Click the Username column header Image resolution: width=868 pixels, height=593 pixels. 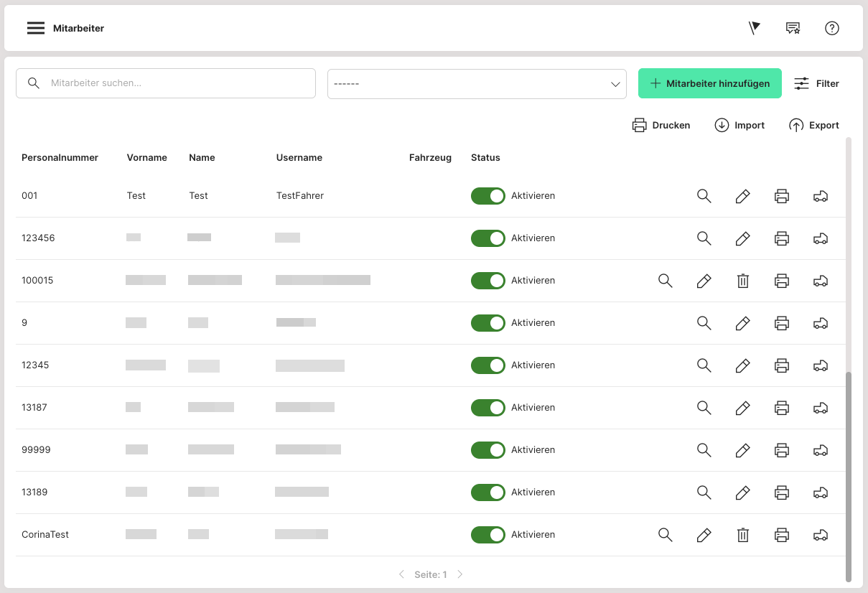click(x=299, y=157)
